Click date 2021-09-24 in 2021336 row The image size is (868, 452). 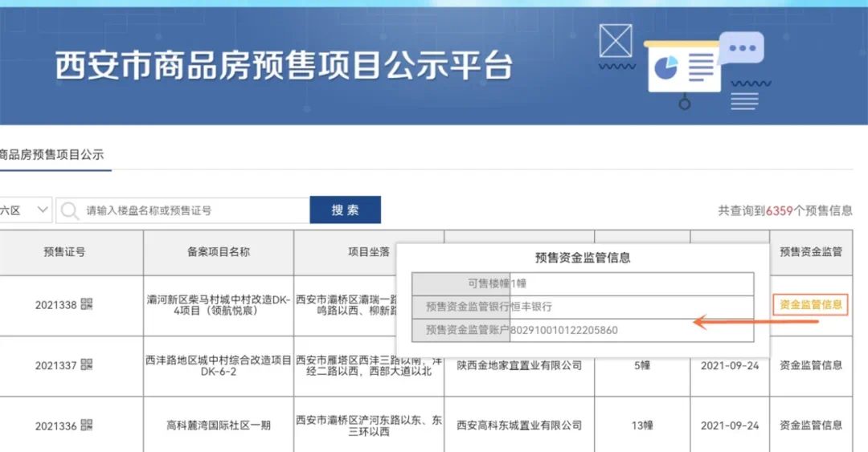pyautogui.click(x=730, y=426)
